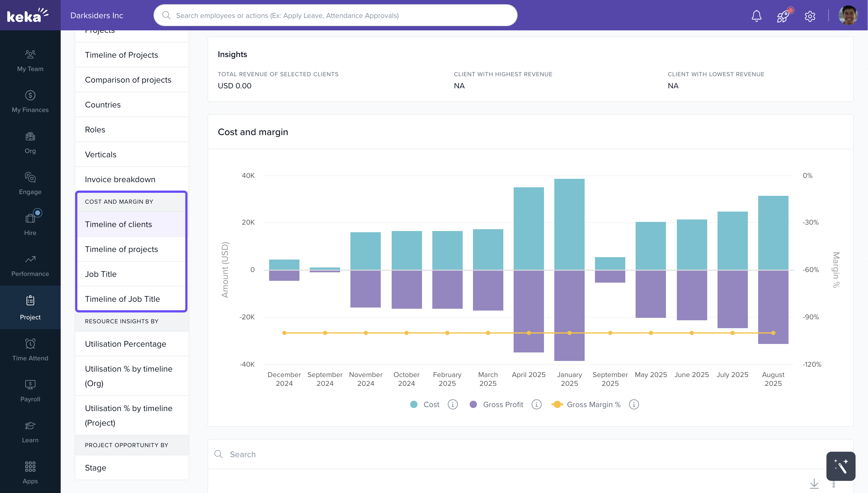
Task: Open the Invoice breakdown report
Action: 120,179
